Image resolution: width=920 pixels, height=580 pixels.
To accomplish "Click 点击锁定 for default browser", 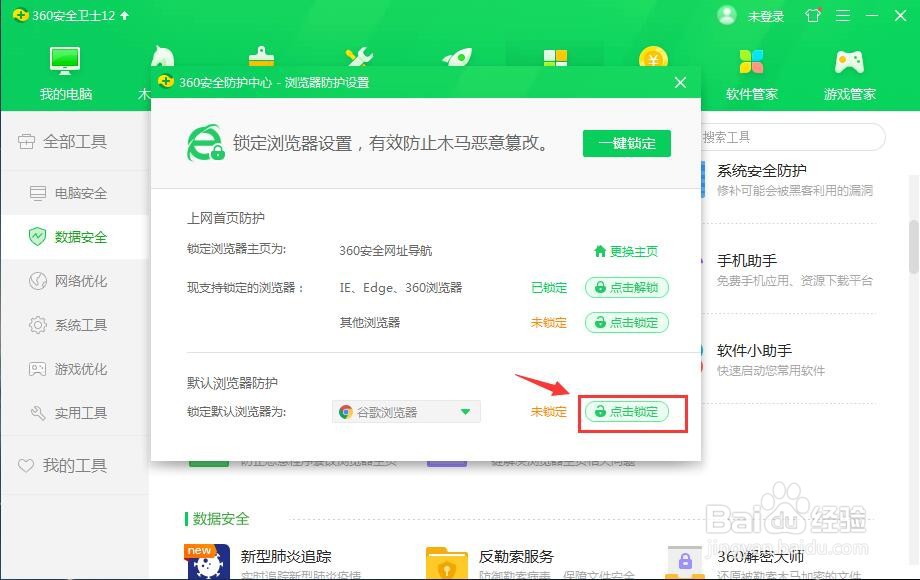I will tap(627, 412).
